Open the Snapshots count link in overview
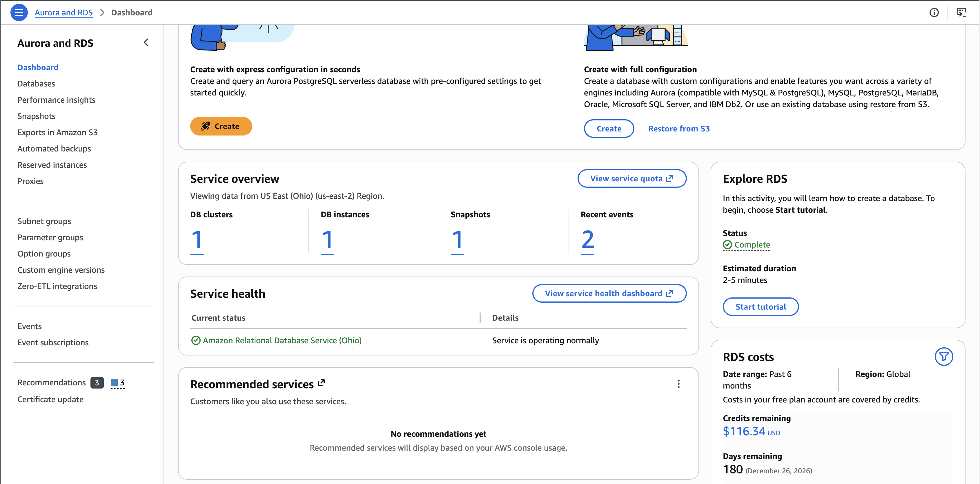Screen dimensions: 980x484 pos(457,240)
